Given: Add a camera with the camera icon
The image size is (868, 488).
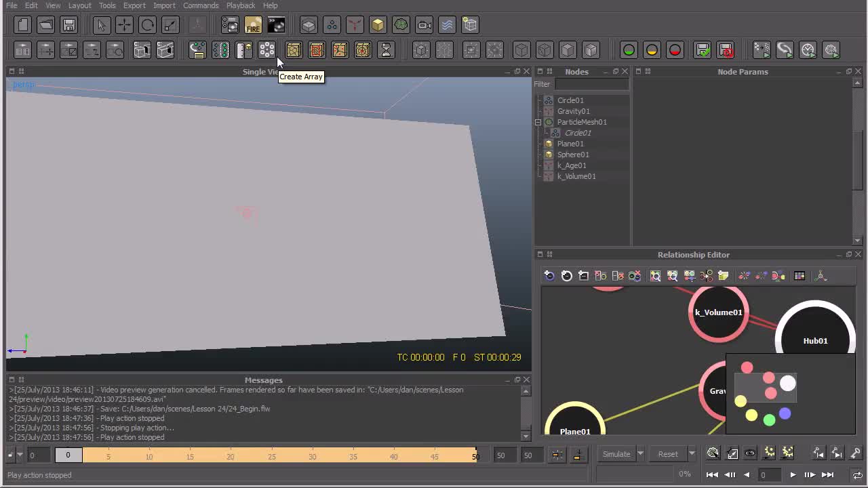Looking at the screenshot, I should [424, 26].
